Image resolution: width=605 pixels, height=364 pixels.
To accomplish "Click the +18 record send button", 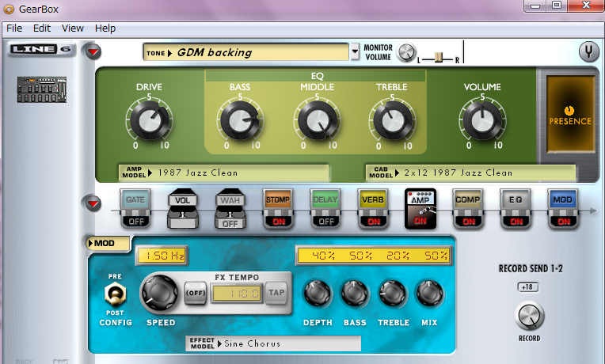I will pos(527,287).
